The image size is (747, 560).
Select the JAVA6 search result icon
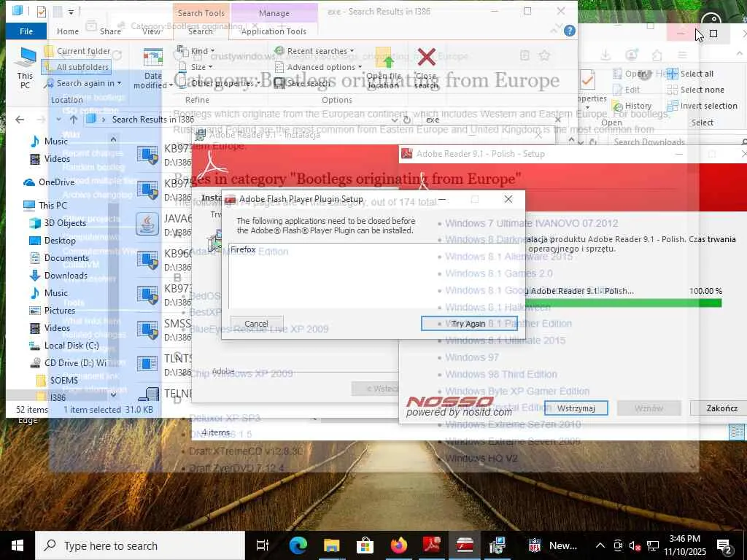147,224
